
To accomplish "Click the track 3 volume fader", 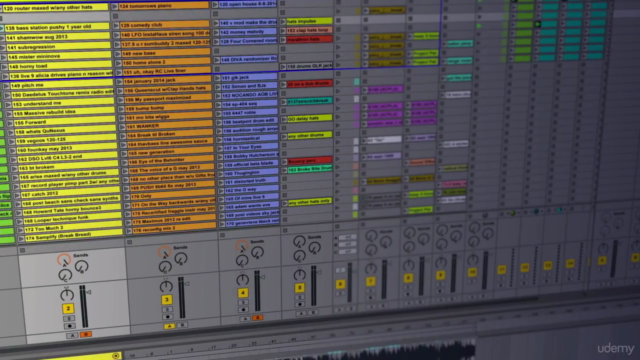I will point(182,298).
